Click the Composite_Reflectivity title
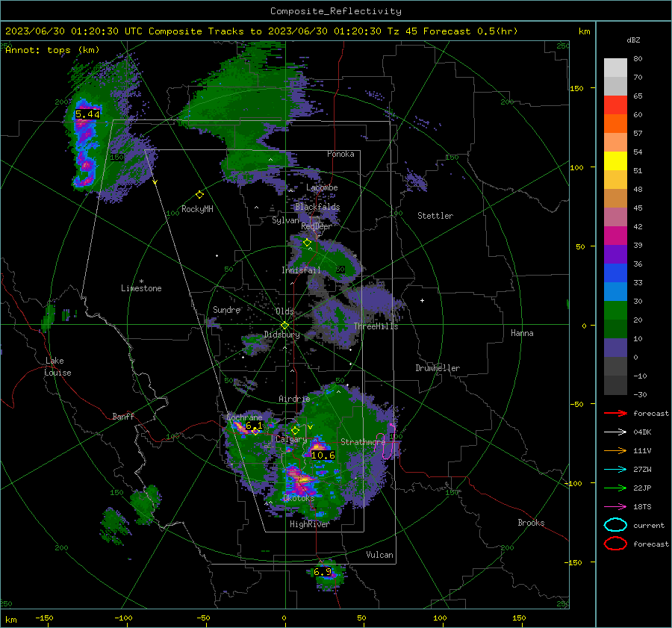Viewport: 672px width, 628px height. (x=335, y=11)
